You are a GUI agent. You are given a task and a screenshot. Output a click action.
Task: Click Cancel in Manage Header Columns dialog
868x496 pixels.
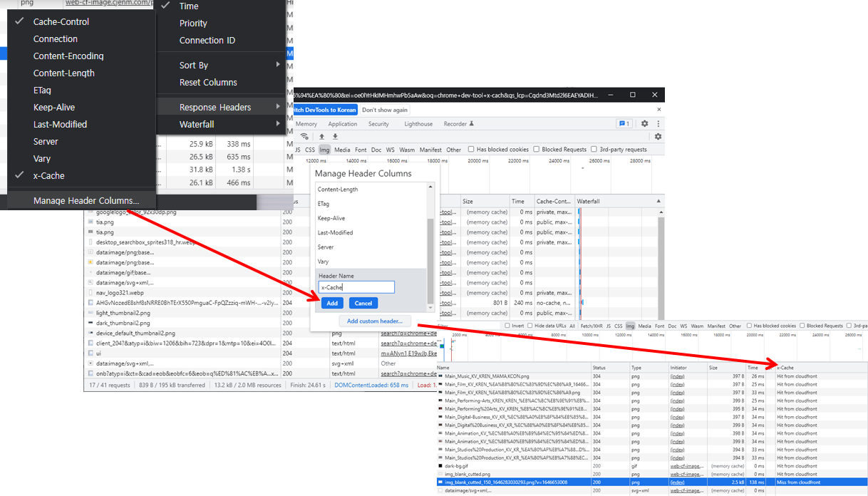363,303
